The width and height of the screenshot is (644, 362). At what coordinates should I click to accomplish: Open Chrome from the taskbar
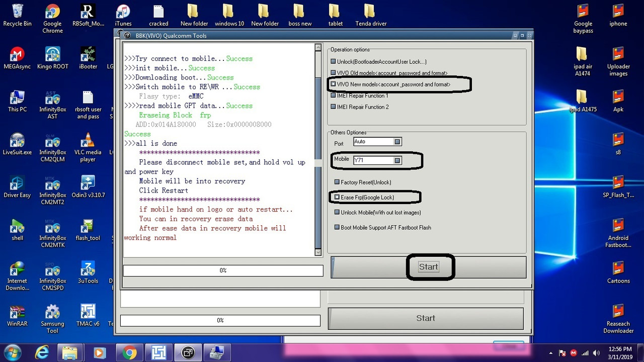[129, 352]
